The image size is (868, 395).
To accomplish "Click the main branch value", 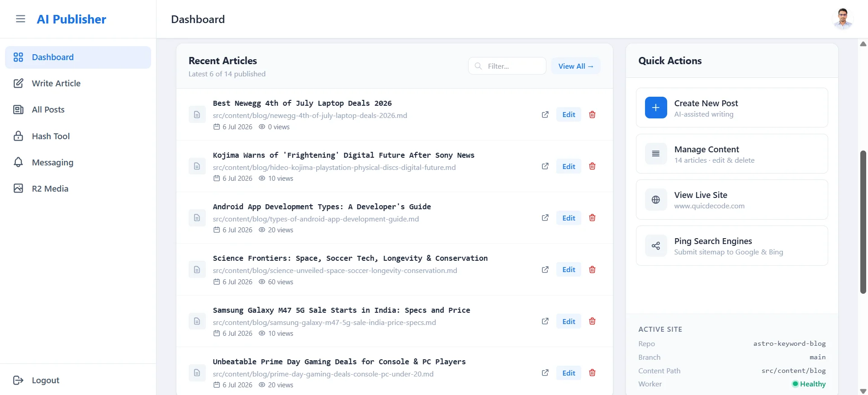I will [x=817, y=357].
